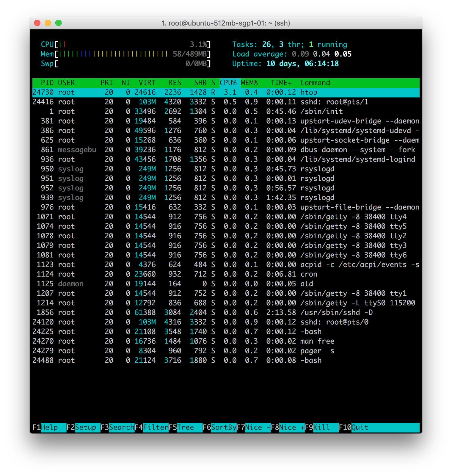Click the PID column header
The width and height of the screenshot is (452, 476).
(47, 83)
